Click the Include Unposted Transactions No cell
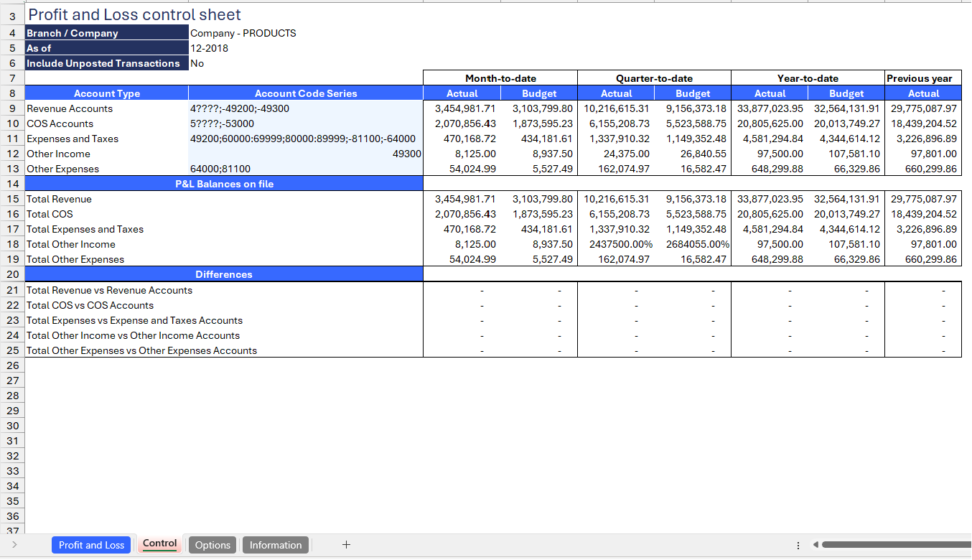The image size is (972, 560). point(197,63)
